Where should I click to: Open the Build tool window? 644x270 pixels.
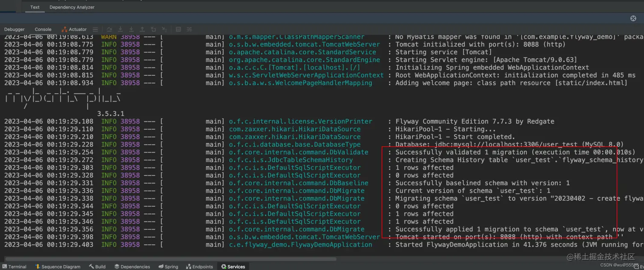[x=97, y=267]
